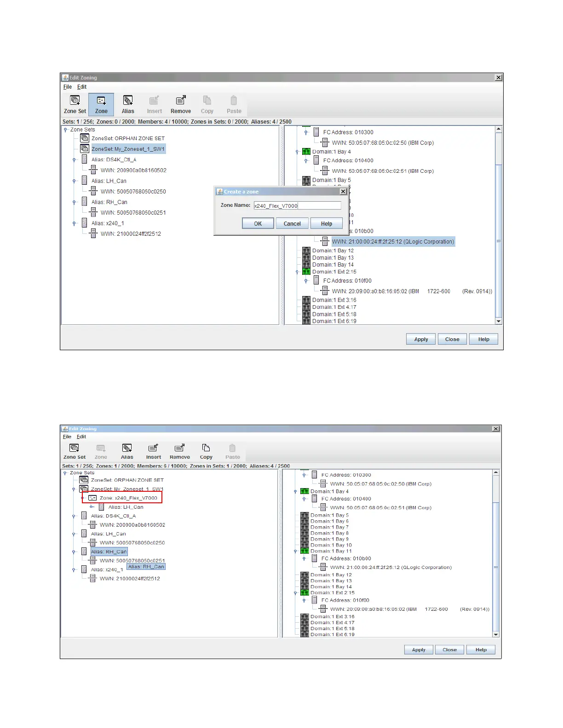Viewport: 563px width, 728px height.
Task: Collapse Alias DS4K_Ctl_A node in lower window
Action: tap(74, 516)
